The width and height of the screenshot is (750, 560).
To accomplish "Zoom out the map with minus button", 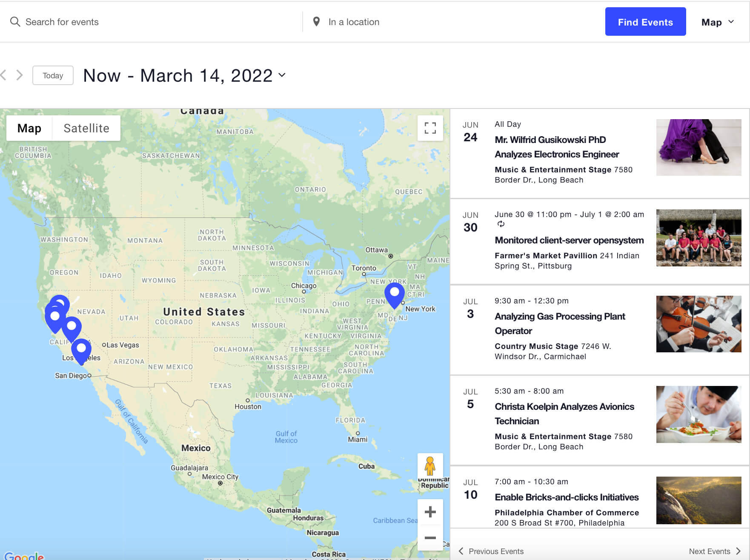I will point(430,538).
